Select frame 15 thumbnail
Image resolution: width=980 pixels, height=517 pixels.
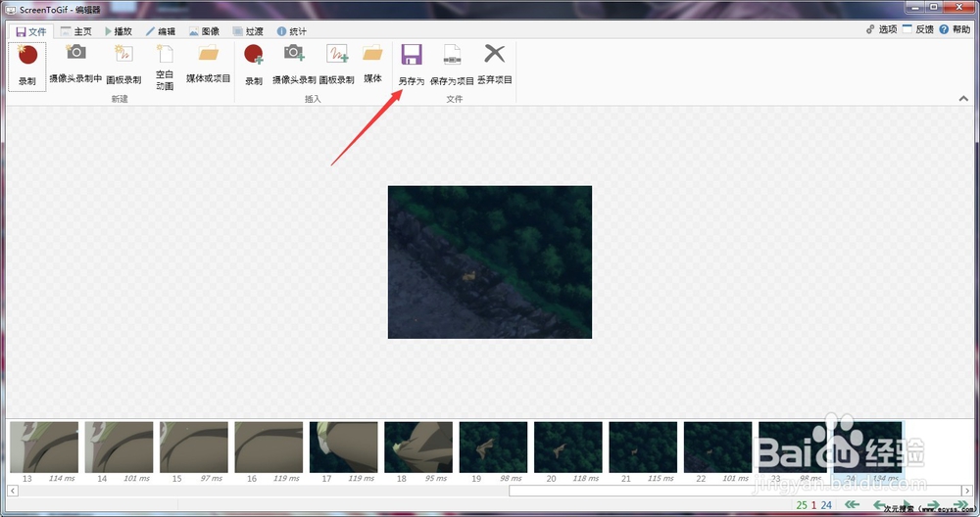pos(194,447)
